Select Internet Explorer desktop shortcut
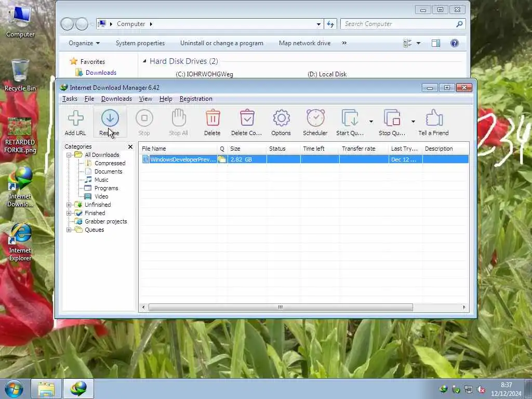 (x=20, y=242)
